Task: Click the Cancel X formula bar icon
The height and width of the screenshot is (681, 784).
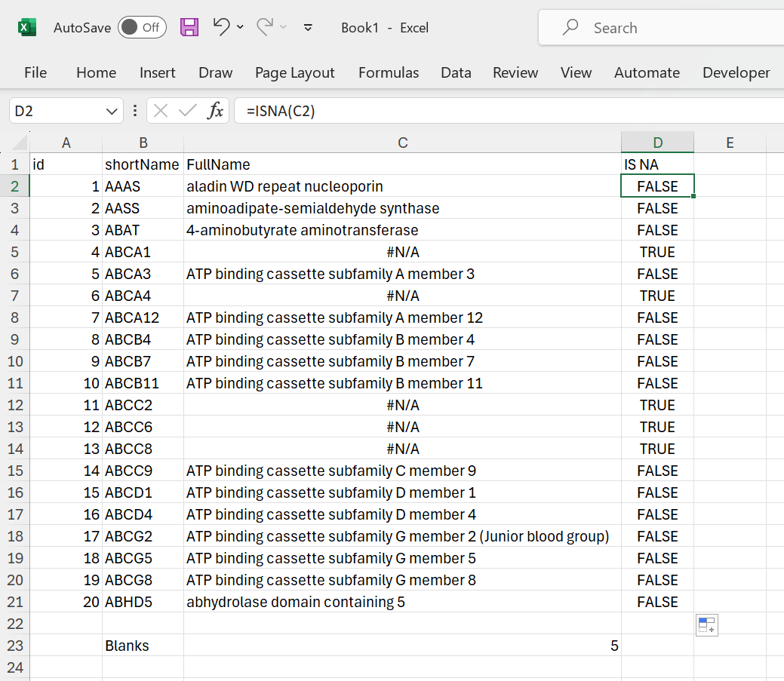Action: tap(160, 111)
